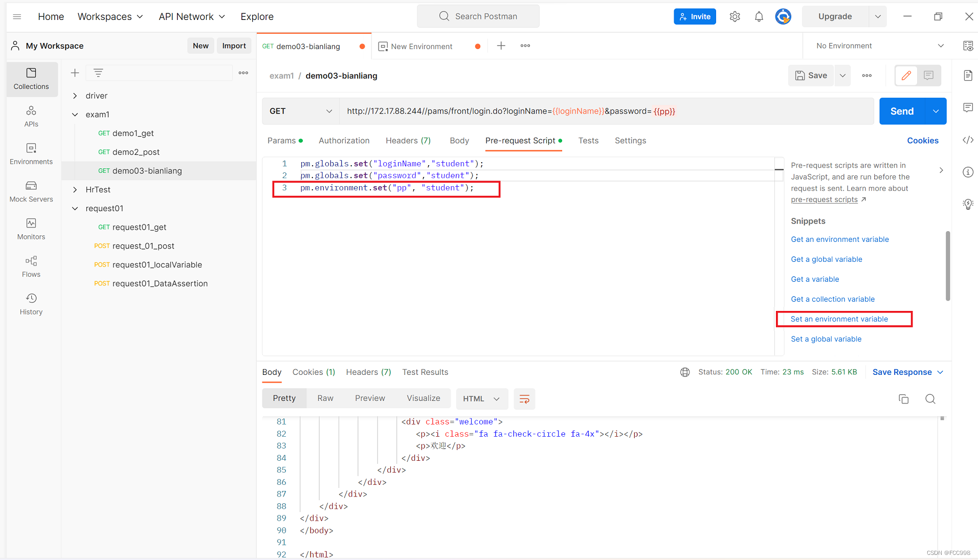Click the snippets panel scrollbar

(947, 266)
